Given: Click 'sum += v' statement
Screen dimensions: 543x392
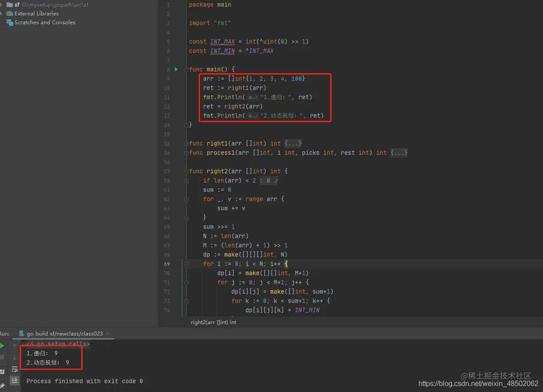Looking at the screenshot, I should [x=231, y=208].
